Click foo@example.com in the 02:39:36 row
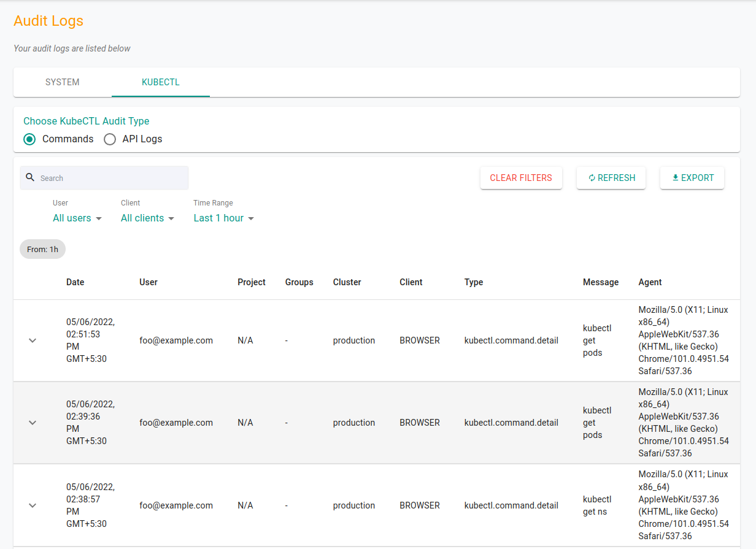Image resolution: width=756 pixels, height=549 pixels. 176,423
